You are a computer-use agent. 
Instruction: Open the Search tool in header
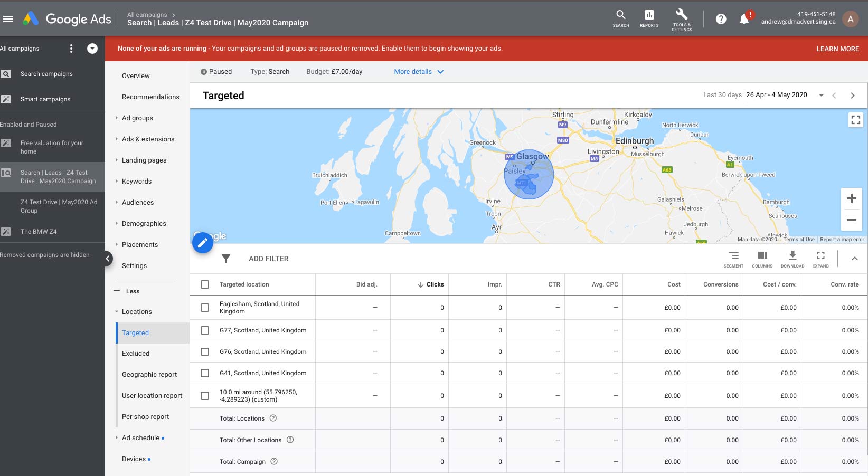pos(621,18)
